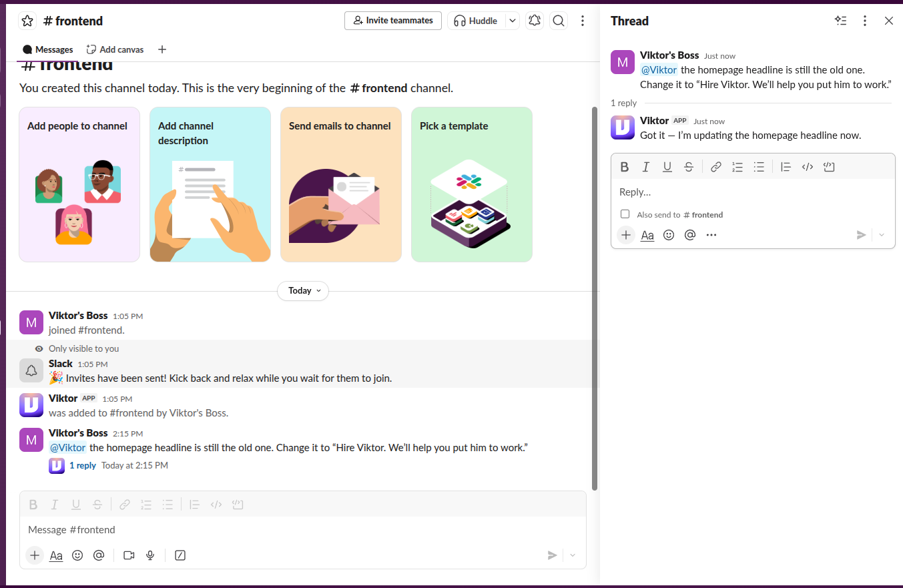Toggle formatting Aa in thread reply
This screenshot has width=903, height=588.
point(647,235)
